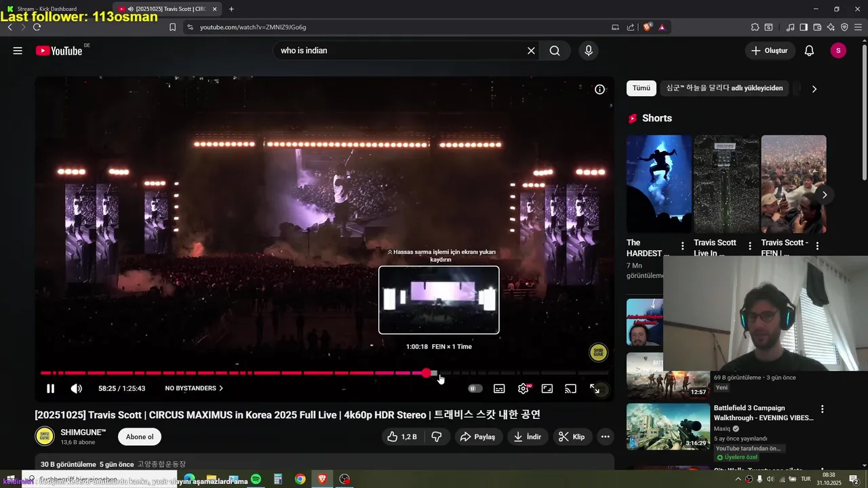Turn on subtitles with the captions icon
The width and height of the screenshot is (868, 488).
coord(499,388)
